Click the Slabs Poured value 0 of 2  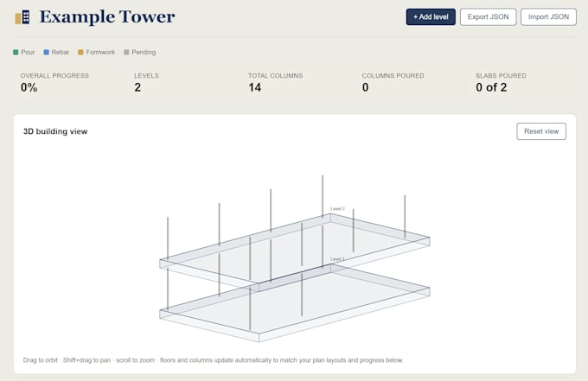point(491,87)
